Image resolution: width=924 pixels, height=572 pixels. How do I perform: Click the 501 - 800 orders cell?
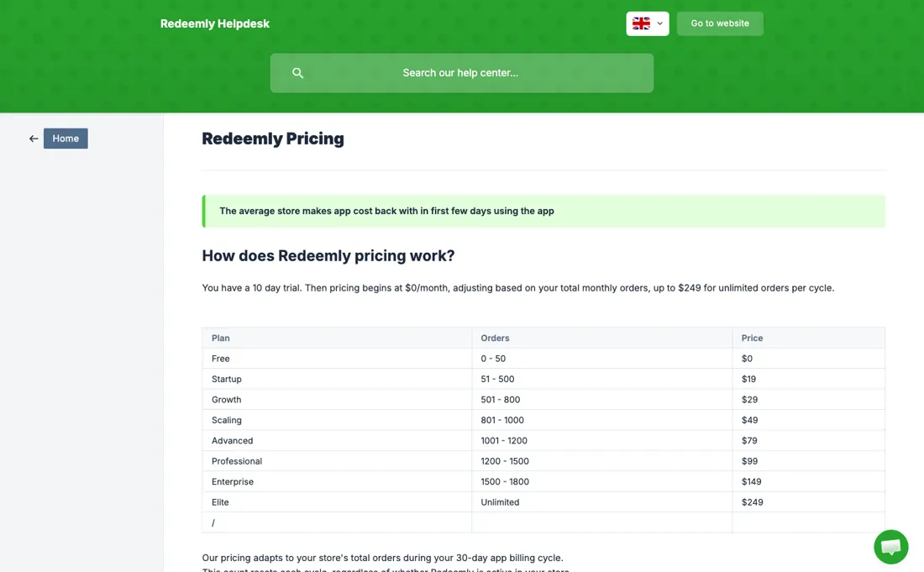coord(601,400)
